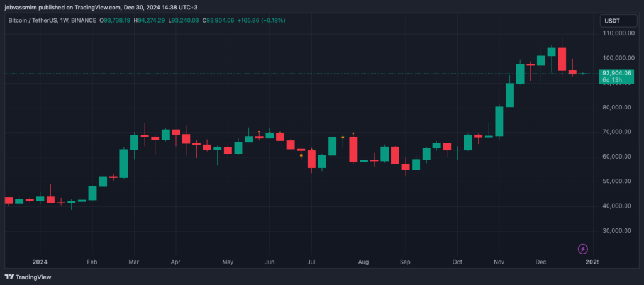
Task: Click the TradingView logo icon
Action: coord(9,277)
